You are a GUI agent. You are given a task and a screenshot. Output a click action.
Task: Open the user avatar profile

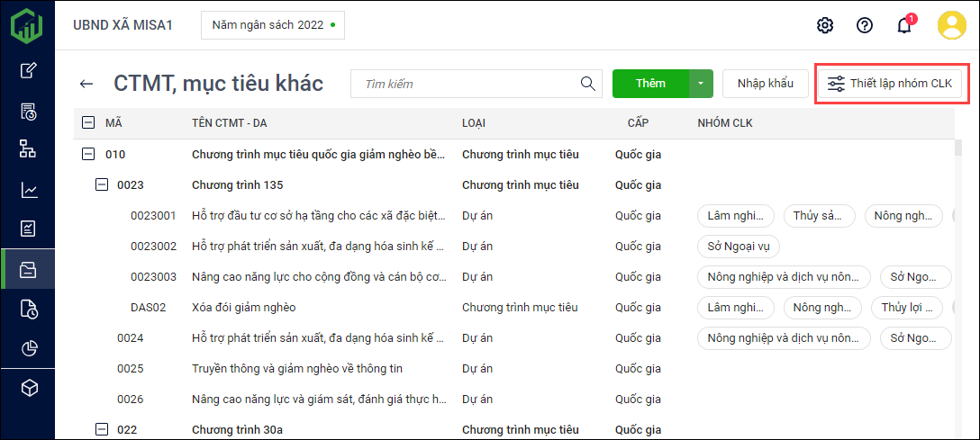click(x=951, y=25)
